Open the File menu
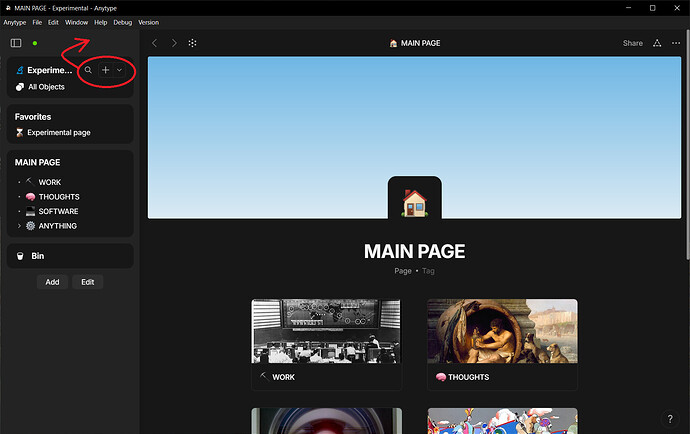Viewport: 690px width, 434px height. (x=37, y=22)
